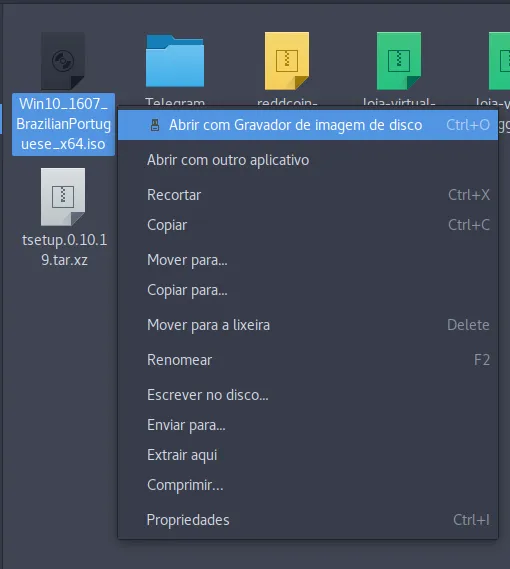
Task: Select the Telegram folder icon
Action: 175,61
